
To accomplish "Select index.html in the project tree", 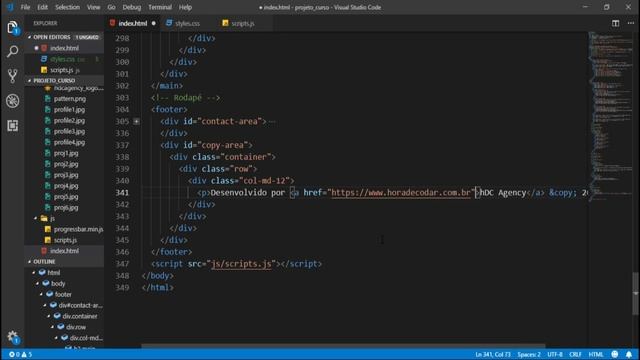I will (64, 251).
